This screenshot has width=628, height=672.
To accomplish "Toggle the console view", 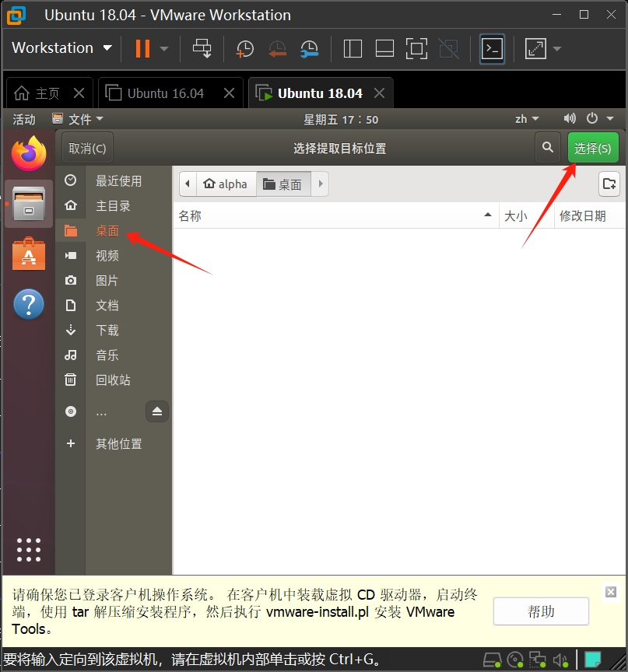I will 492,48.
